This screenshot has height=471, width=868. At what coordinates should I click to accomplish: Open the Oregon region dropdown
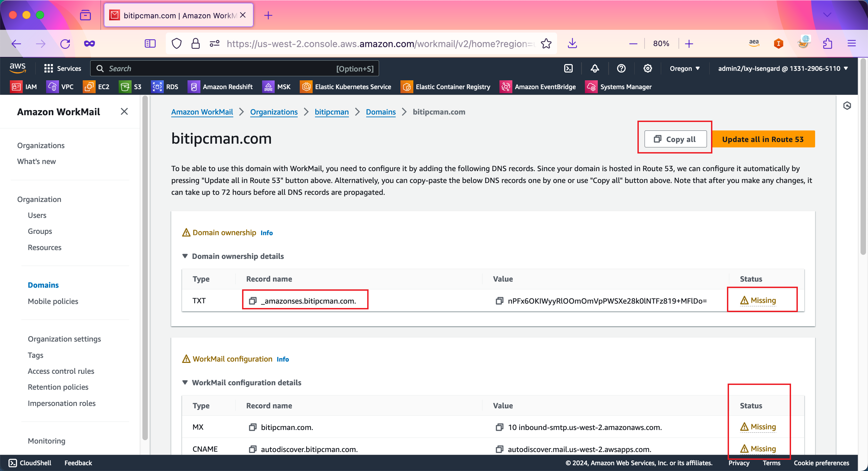click(685, 68)
